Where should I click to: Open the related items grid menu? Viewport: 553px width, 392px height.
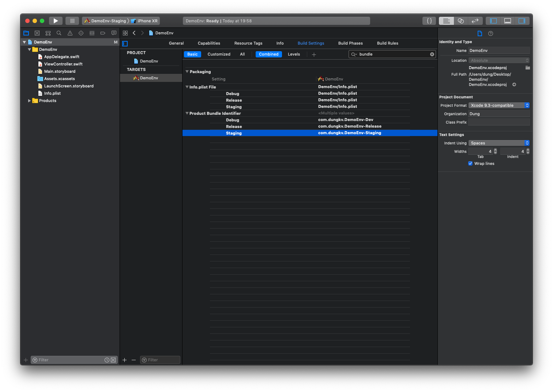pos(125,33)
